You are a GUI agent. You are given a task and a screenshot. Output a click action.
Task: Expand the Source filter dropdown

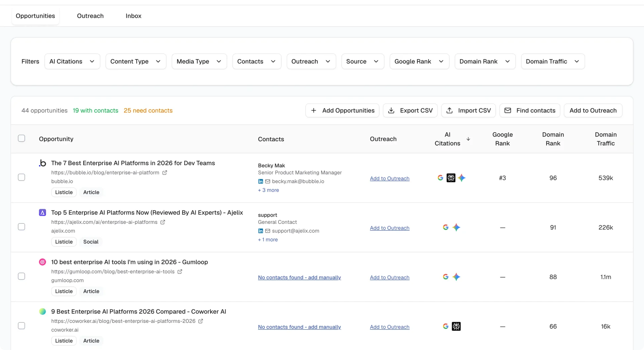[362, 61]
